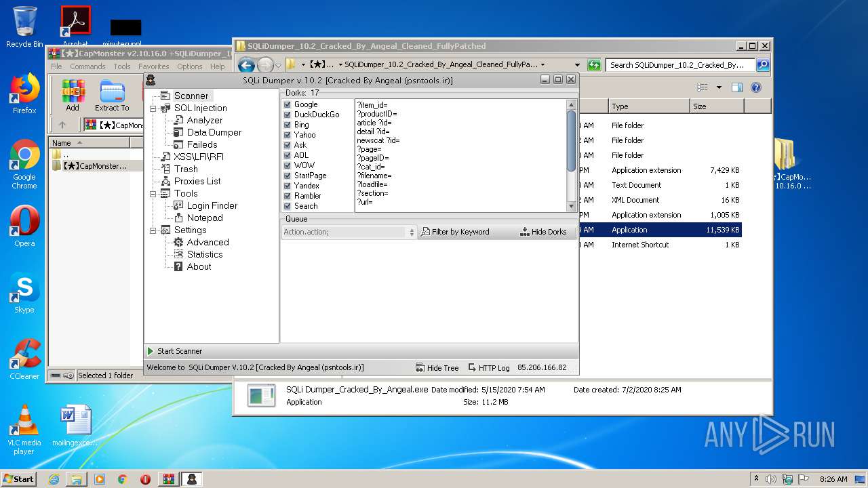Open About icon in tree
Viewport: 868px width, 488px height.
pyautogui.click(x=178, y=266)
